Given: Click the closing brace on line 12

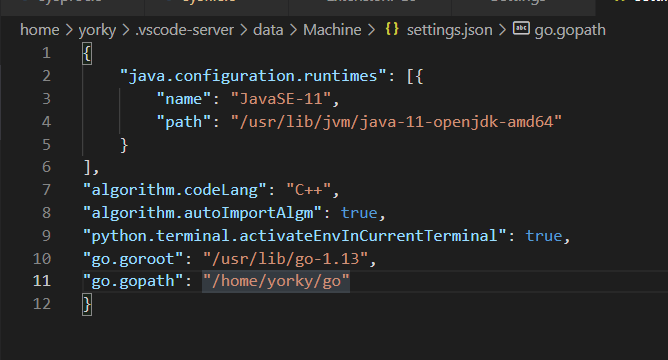Looking at the screenshot, I should [x=87, y=305].
